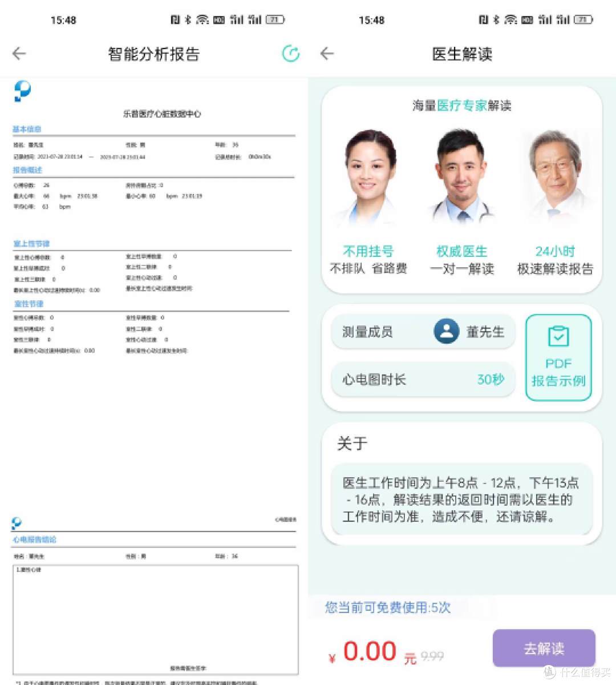
Task: Tap the purple 去解读 button
Action: (x=544, y=648)
